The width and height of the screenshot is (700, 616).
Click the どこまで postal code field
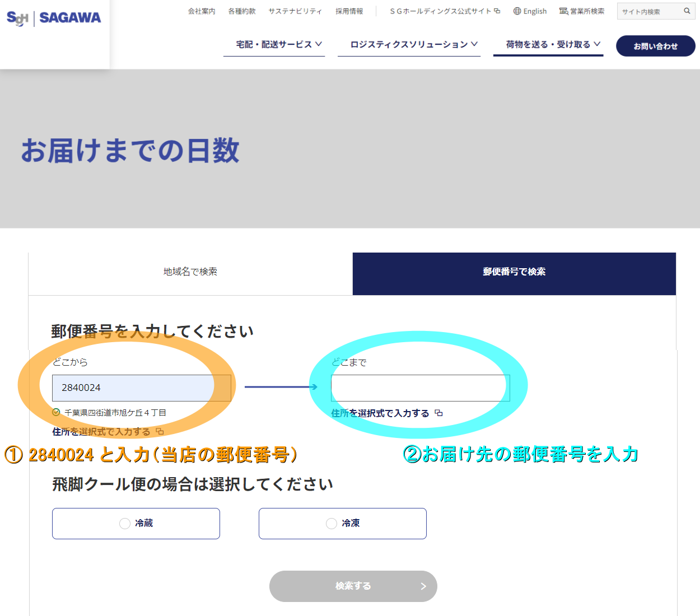tap(420, 388)
